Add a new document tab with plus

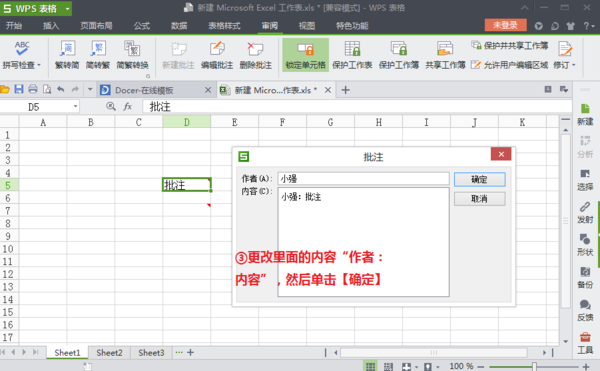[x=346, y=90]
